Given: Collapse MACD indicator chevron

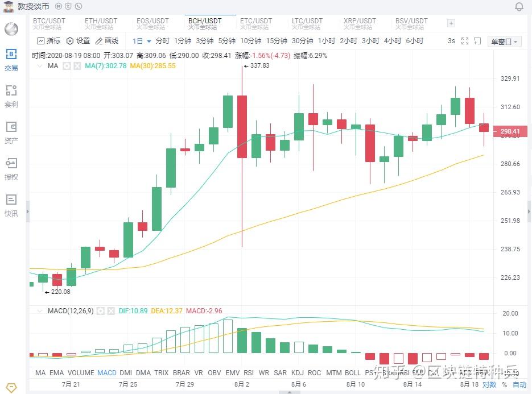Looking at the screenshot, I should 40,311.
